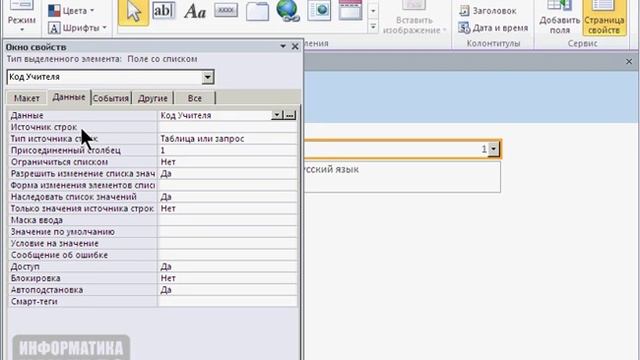Click Добавить поля button
Viewport: 640px width, 360px height.
[560, 18]
